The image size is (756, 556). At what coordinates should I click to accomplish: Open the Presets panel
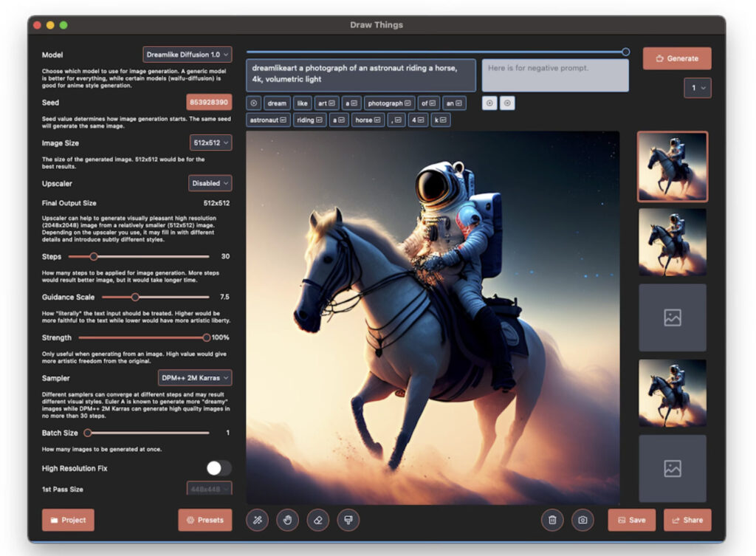(205, 520)
